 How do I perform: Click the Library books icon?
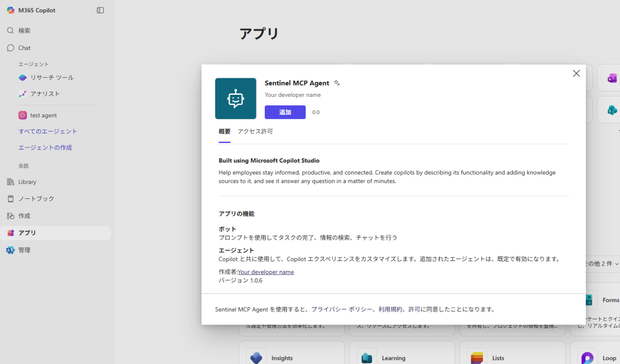[x=11, y=182]
